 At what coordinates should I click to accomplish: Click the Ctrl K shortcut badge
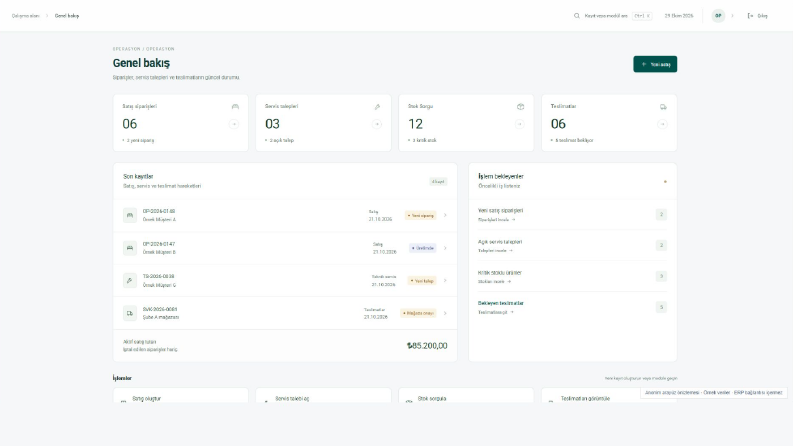(642, 16)
